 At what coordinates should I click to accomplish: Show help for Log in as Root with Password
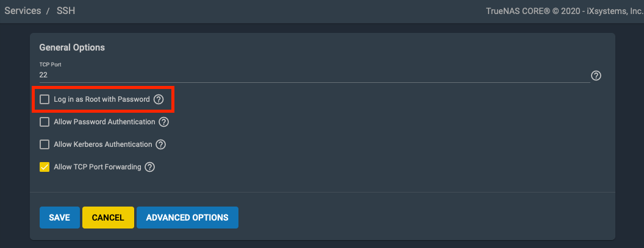click(x=159, y=99)
